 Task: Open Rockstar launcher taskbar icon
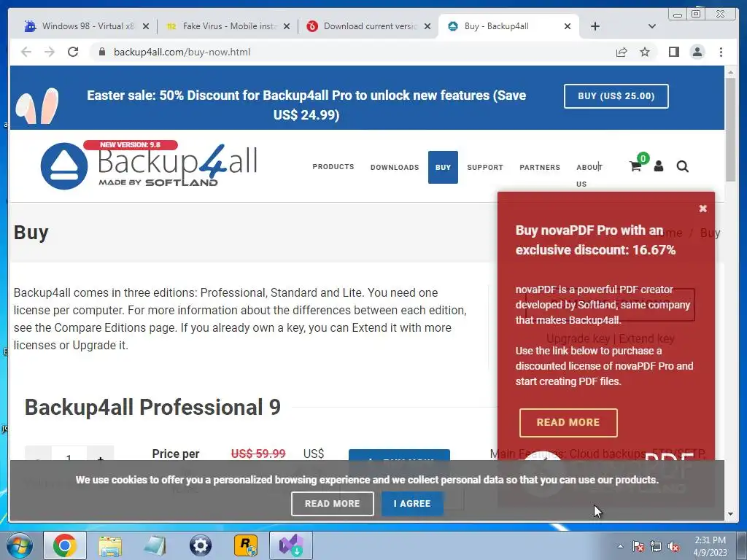pyautogui.click(x=246, y=545)
